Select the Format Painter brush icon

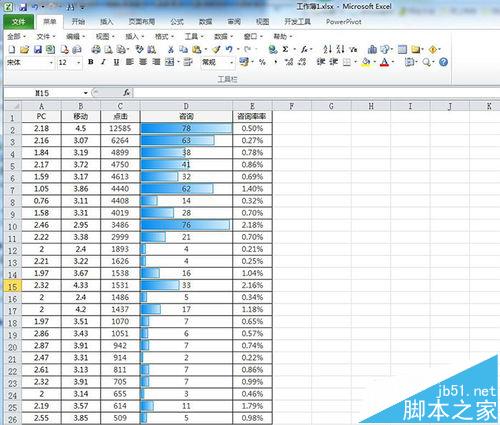tap(216, 50)
